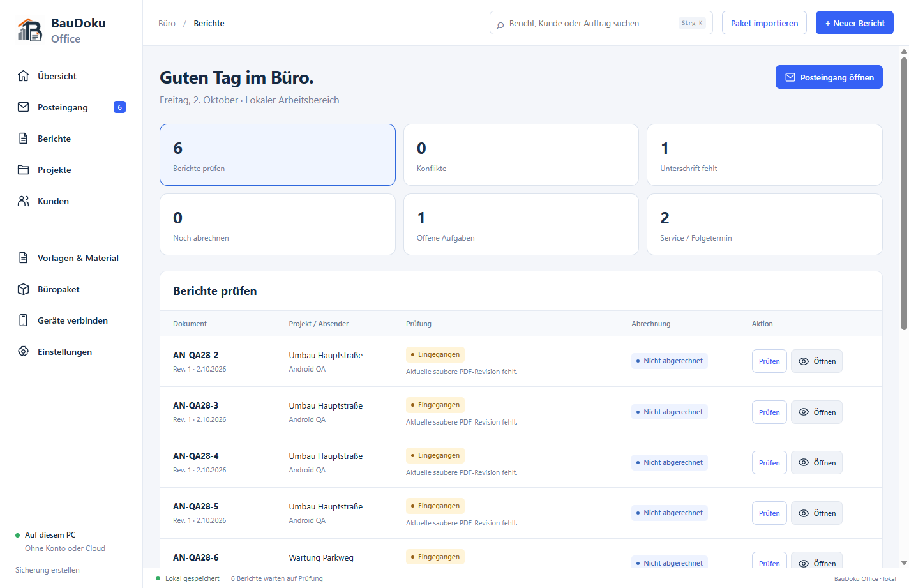Click Prüfen for report AN-QA28-2
The height and width of the screenshot is (588, 909).
769,361
